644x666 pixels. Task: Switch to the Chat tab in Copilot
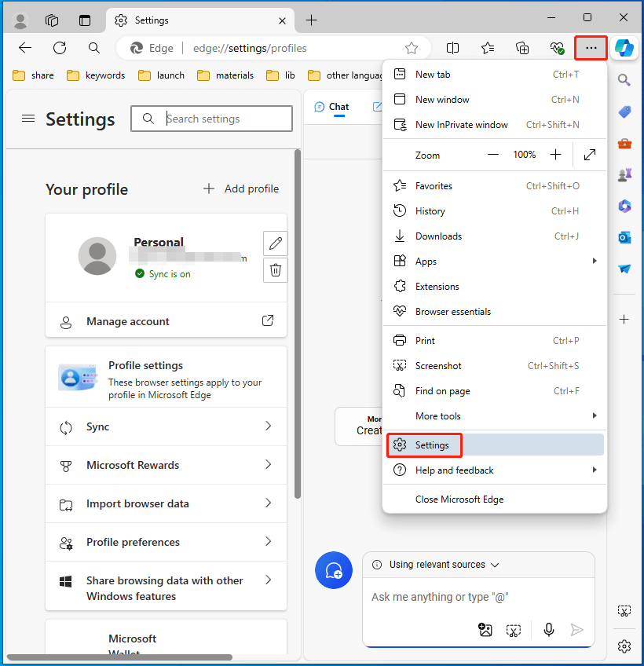[x=331, y=107]
